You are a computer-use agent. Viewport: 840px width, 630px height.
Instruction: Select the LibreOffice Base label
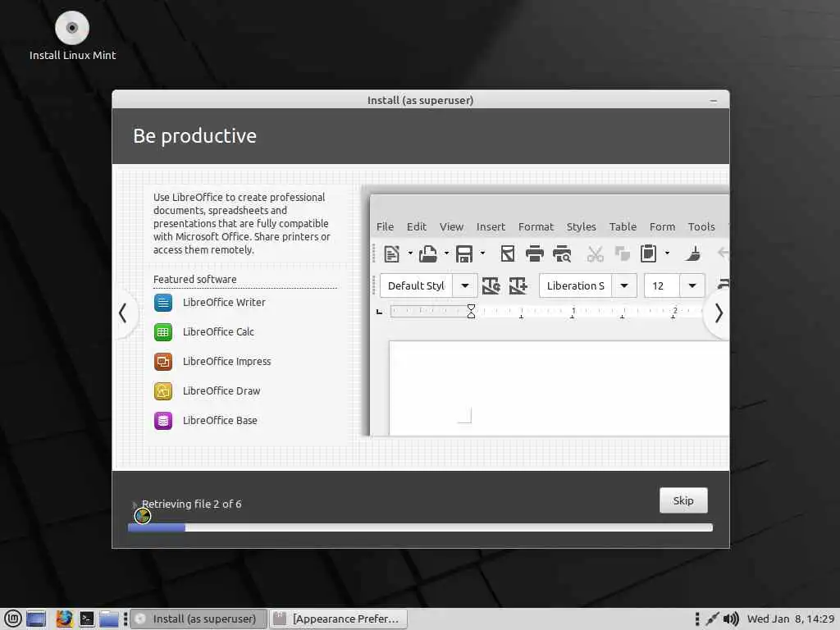(x=220, y=420)
